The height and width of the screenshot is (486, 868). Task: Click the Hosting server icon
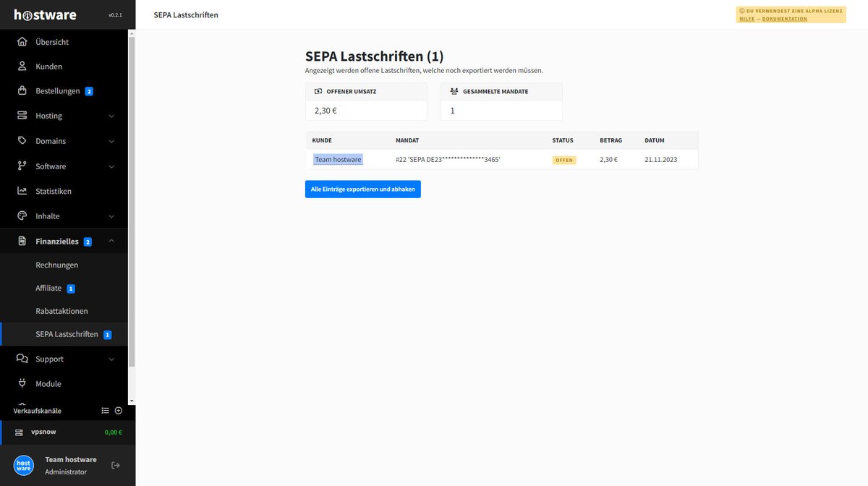click(22, 116)
